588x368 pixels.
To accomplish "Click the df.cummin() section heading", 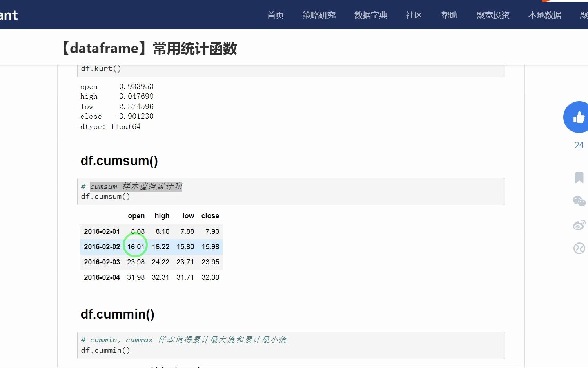I will point(118,314).
